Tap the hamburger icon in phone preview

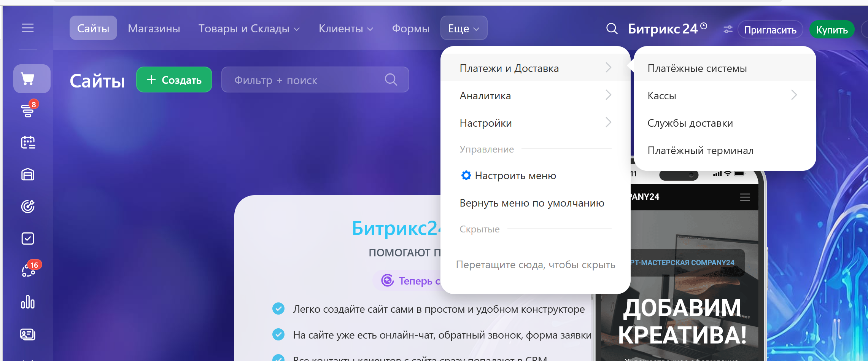745,197
